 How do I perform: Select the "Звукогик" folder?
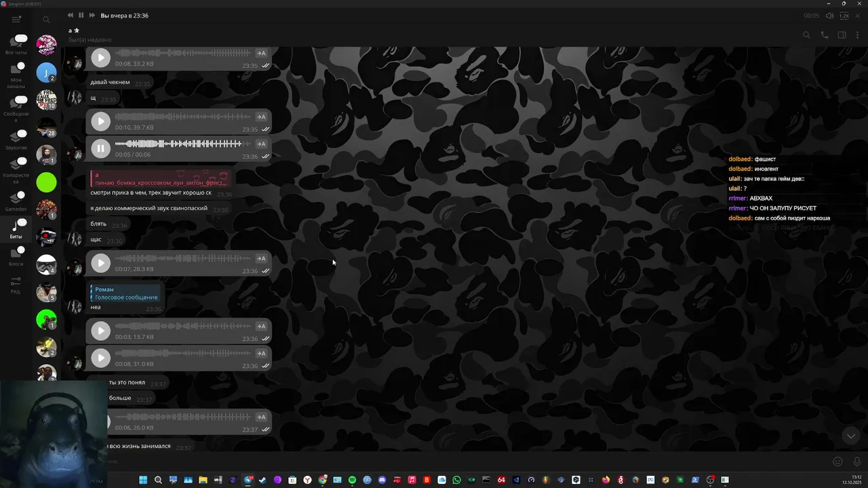(16, 139)
